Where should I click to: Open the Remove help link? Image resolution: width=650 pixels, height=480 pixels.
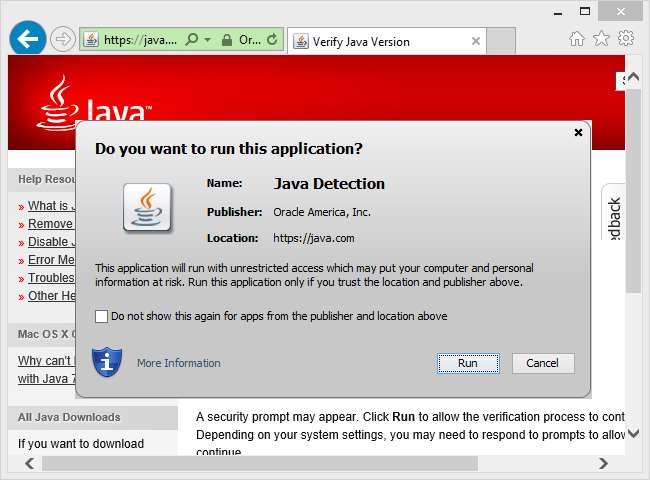51,224
